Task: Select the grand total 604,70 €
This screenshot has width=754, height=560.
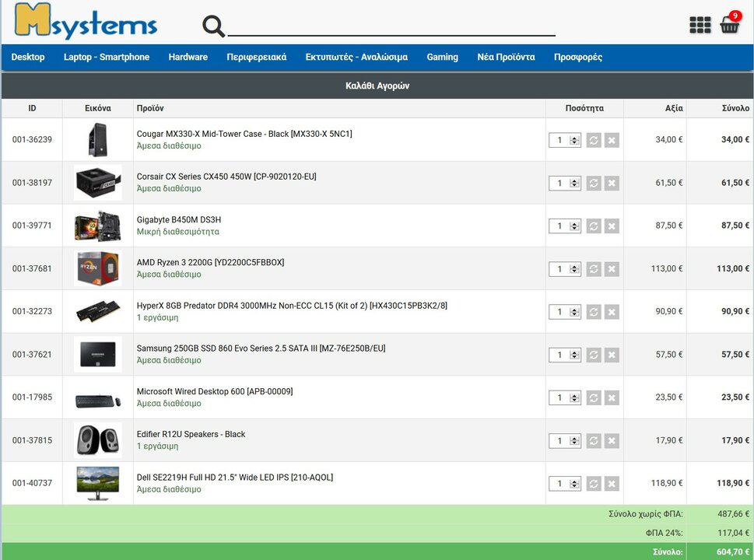Action: click(x=733, y=551)
